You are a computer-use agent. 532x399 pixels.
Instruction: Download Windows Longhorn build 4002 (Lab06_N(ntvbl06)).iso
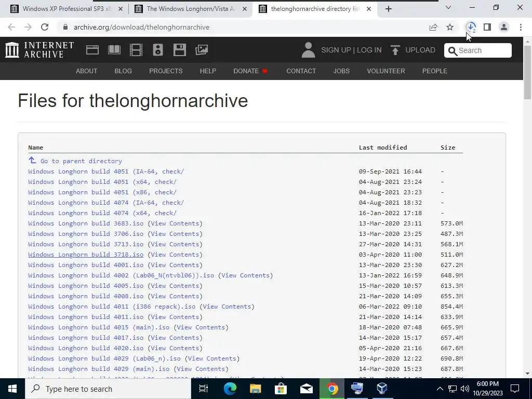[x=121, y=275]
